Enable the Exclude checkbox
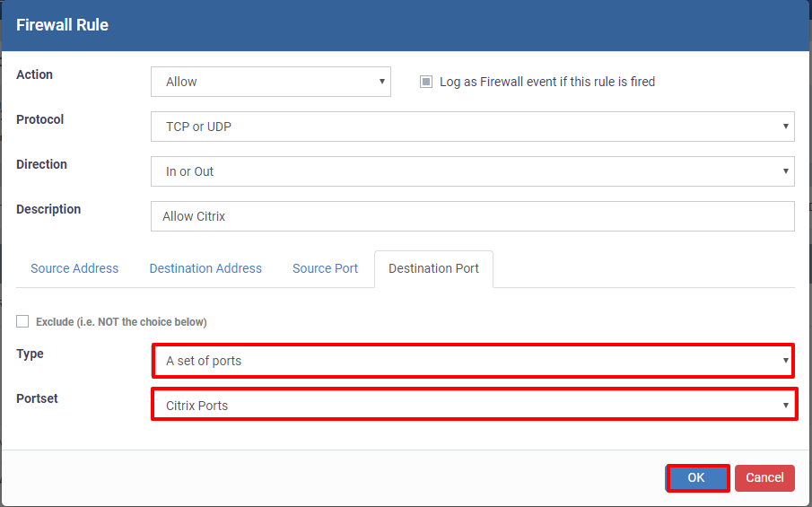The image size is (812, 507). click(22, 321)
